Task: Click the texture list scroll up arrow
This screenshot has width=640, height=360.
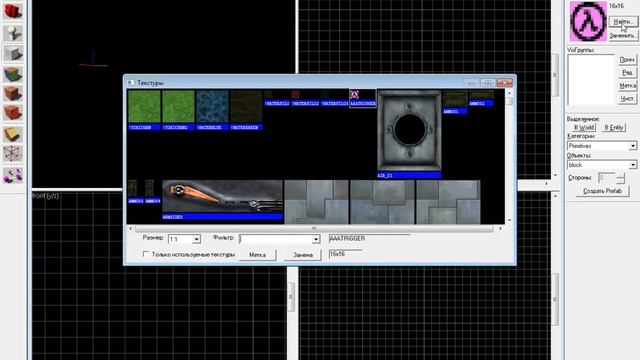Action: pos(509,93)
